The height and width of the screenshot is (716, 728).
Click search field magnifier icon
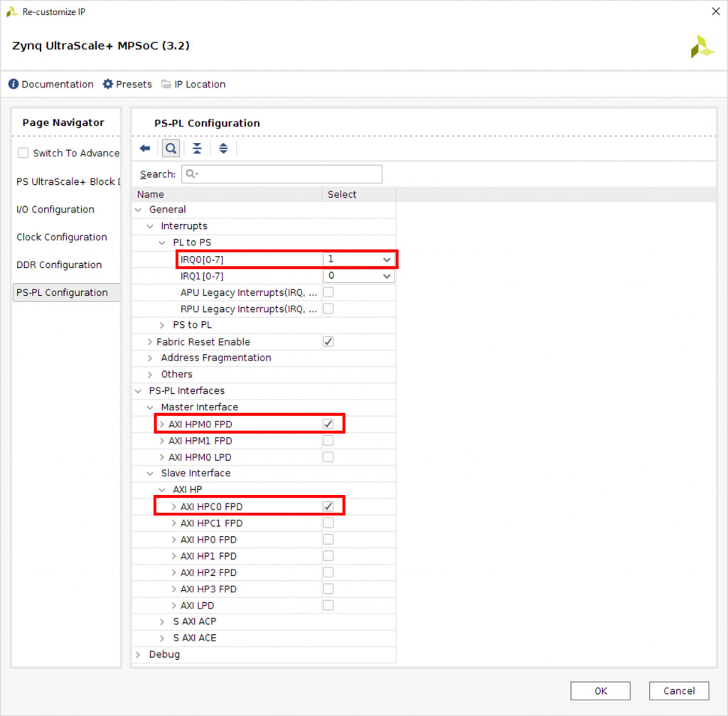[x=191, y=174]
